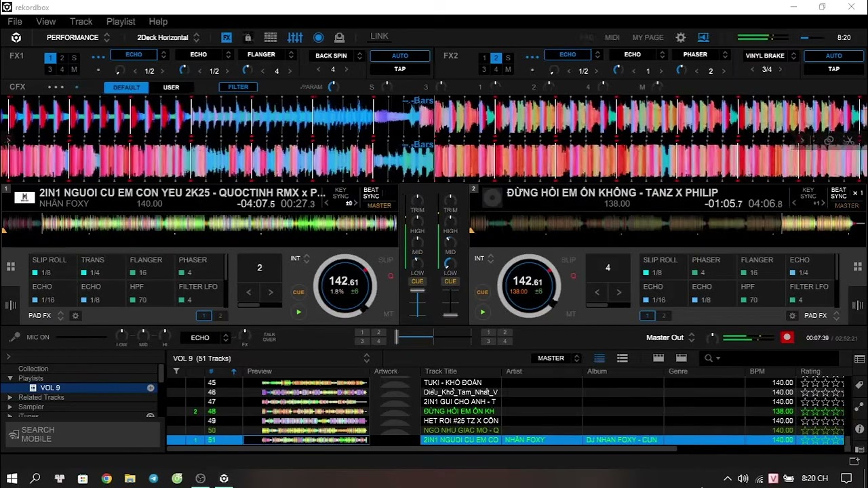
Task: Click the mixer sliders icon in top toolbar
Action: tap(295, 38)
